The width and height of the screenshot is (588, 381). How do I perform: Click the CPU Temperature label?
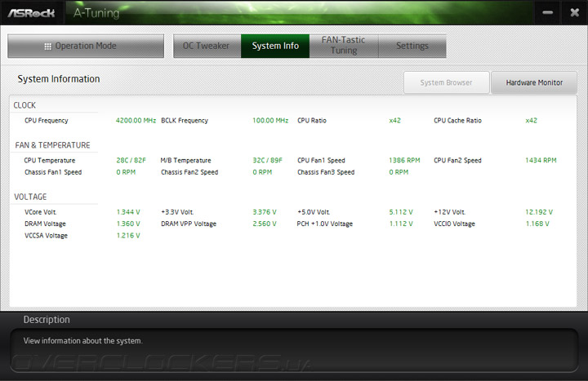point(50,161)
